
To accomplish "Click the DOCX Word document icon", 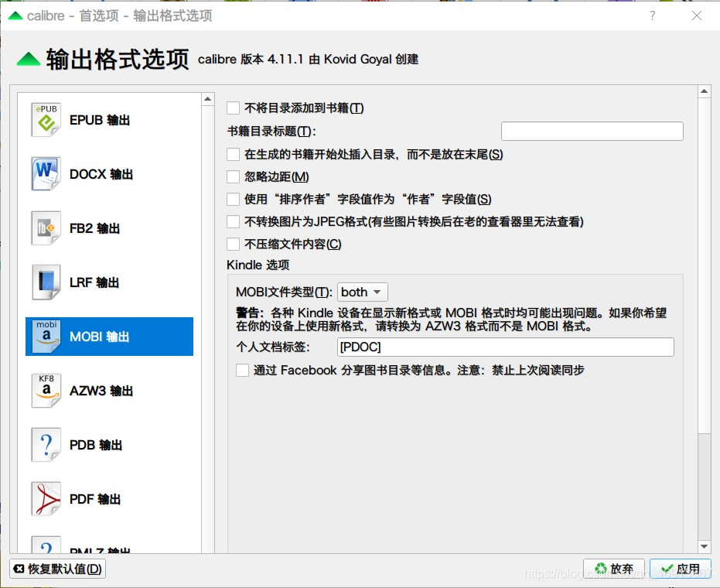I will pyautogui.click(x=46, y=174).
